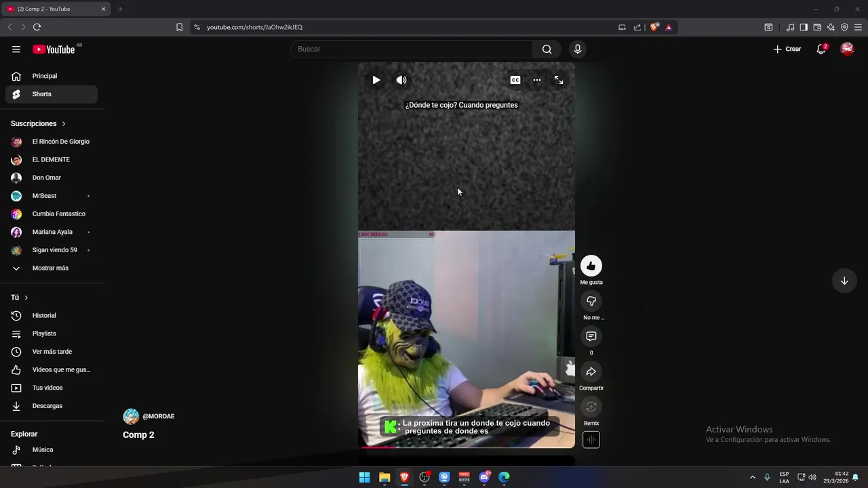
Task: Go to next Short with down arrow
Action: pos(844,281)
